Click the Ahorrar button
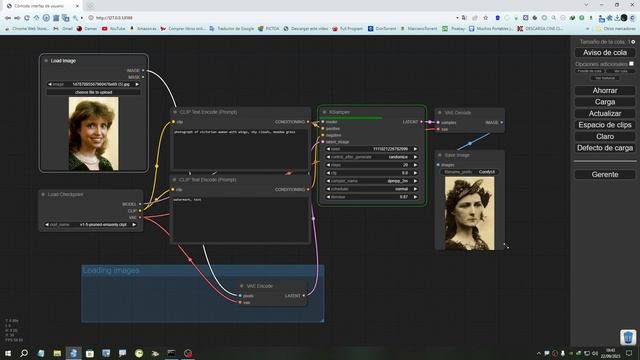 [604, 91]
